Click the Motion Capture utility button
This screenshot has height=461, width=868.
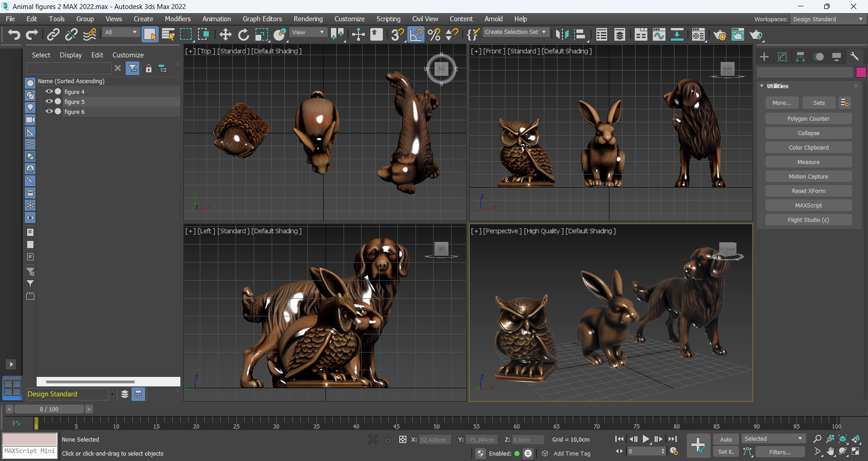(808, 177)
